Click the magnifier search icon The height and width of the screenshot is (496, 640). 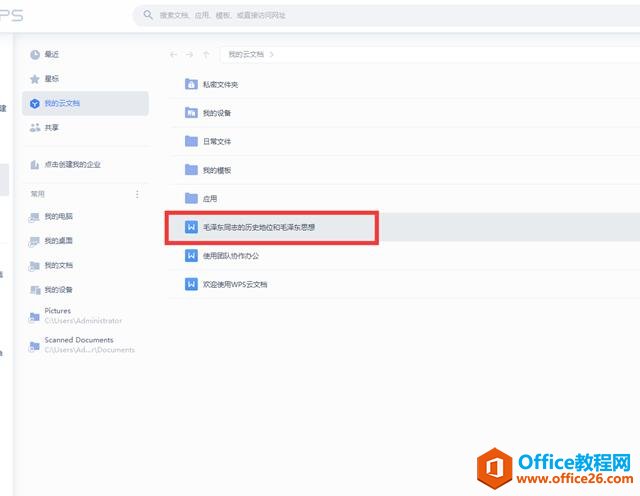[148, 15]
